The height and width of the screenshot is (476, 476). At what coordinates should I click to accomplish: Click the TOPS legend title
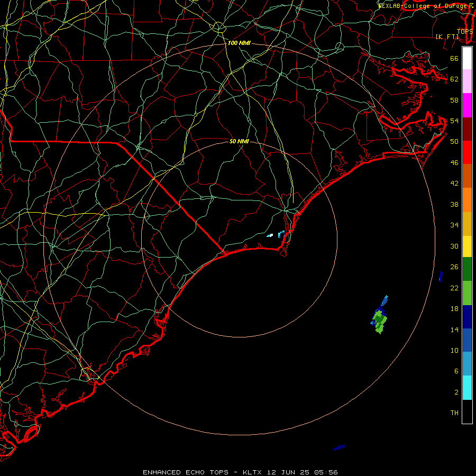point(465,31)
